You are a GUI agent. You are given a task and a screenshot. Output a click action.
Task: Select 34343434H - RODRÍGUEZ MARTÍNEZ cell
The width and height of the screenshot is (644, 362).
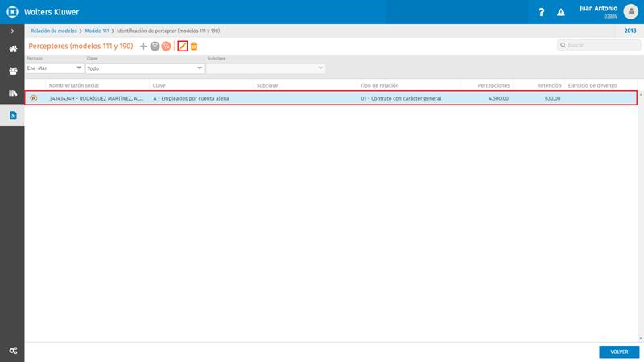[96, 98]
